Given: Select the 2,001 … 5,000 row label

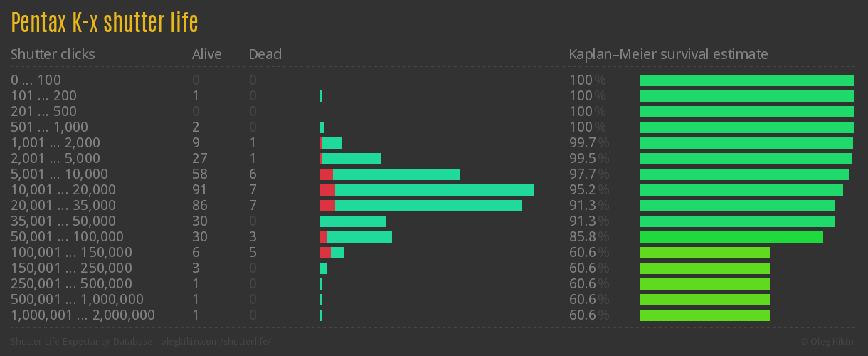Looking at the screenshot, I should pos(55,159).
